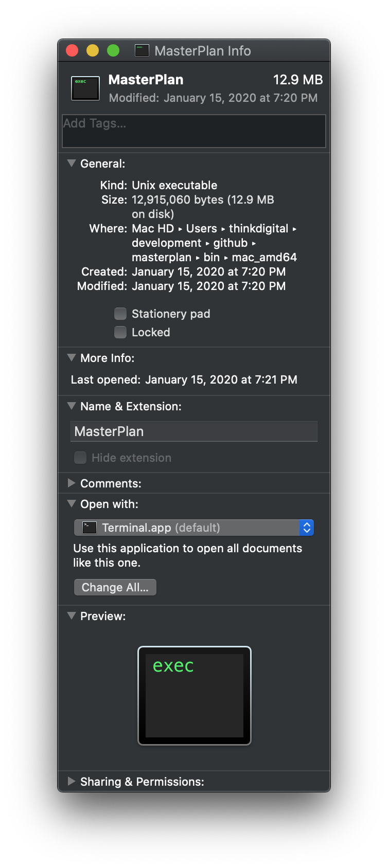Click the MasterPlan exec icon in the header
This screenshot has height=868, width=388.
pyautogui.click(x=85, y=88)
